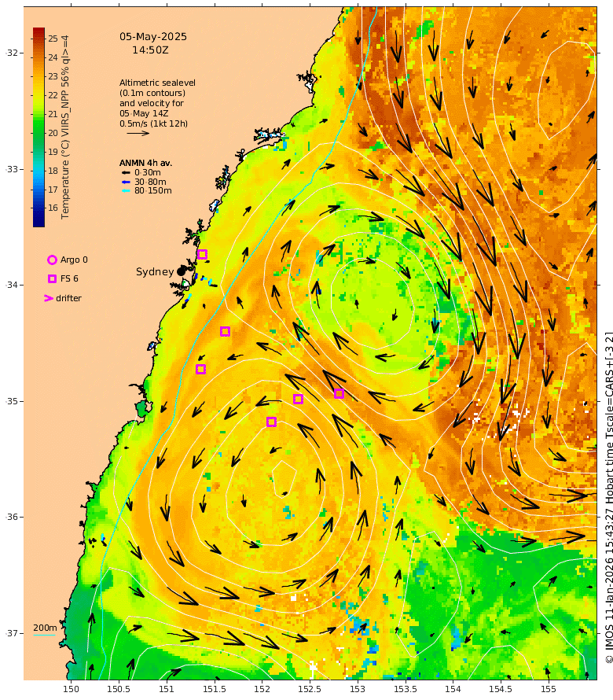
Task: Click the cyan 80-150m ANMN legend marker
Action: click(x=126, y=190)
